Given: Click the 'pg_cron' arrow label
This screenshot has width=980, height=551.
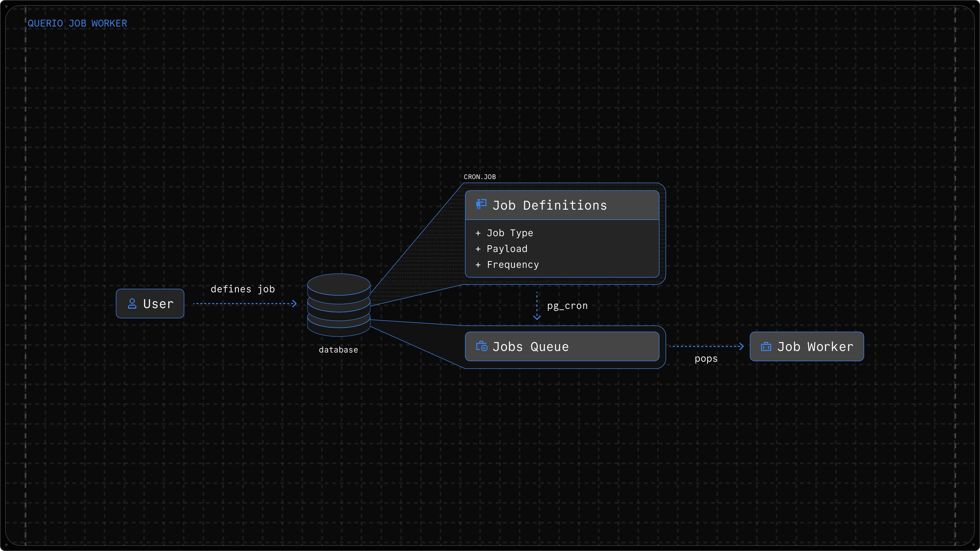Looking at the screenshot, I should [x=567, y=306].
